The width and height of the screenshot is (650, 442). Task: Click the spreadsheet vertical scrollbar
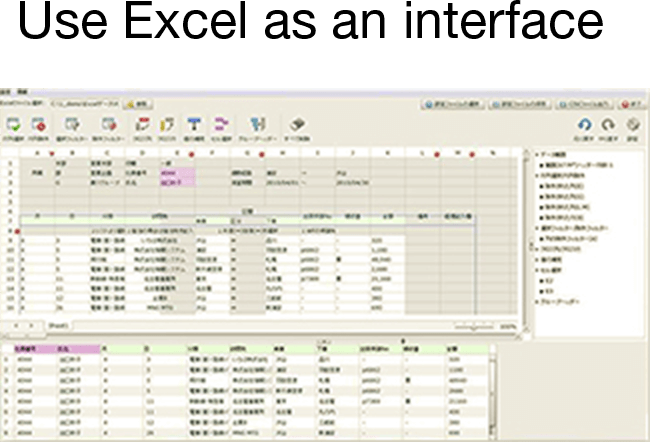pos(527,240)
